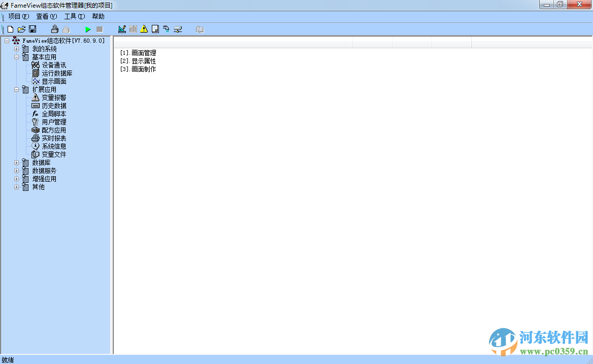
Task: Select 变量报警 in the tree
Action: click(54, 97)
